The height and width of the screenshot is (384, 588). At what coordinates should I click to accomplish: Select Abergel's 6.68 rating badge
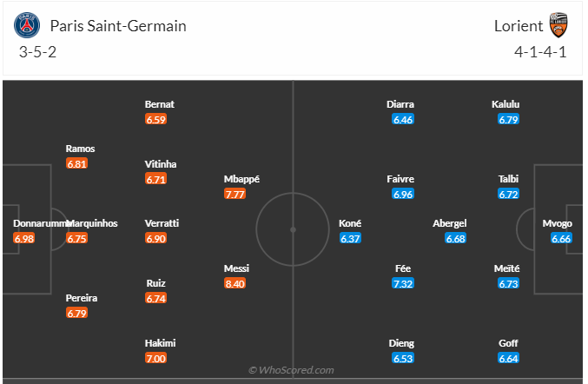[456, 238]
